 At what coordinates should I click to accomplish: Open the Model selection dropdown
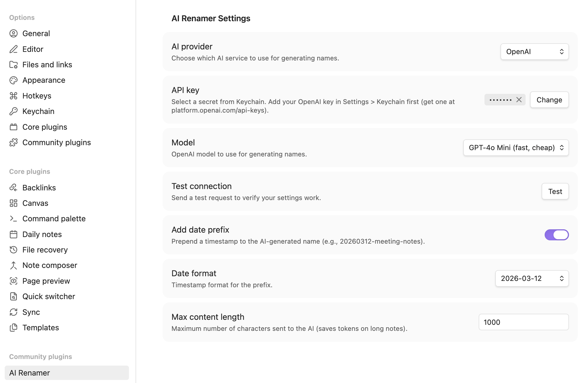pyautogui.click(x=516, y=148)
